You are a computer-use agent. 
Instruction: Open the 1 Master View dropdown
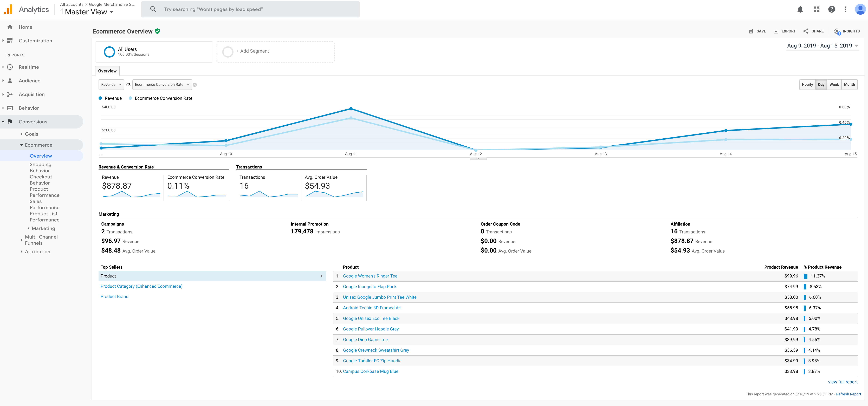[x=87, y=12]
